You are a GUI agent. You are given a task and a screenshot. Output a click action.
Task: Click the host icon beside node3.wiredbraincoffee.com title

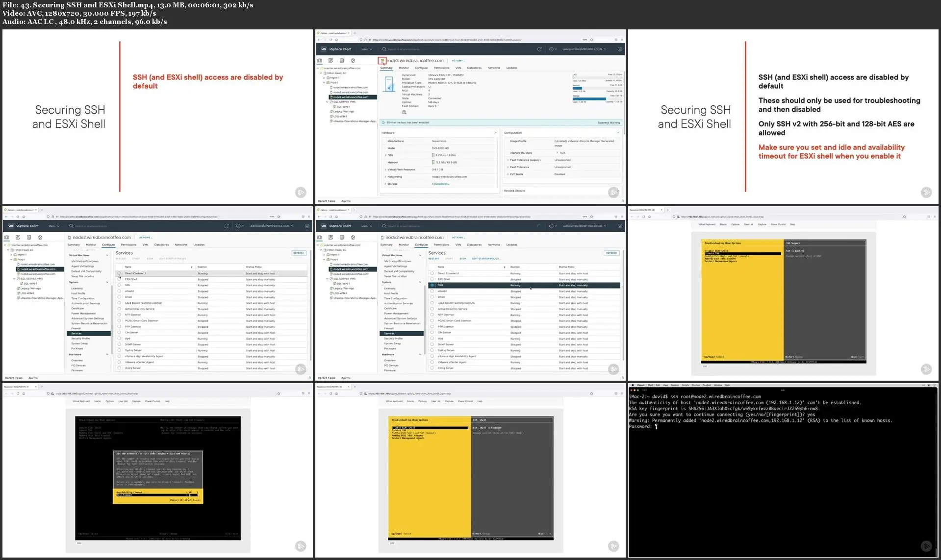coord(382,61)
